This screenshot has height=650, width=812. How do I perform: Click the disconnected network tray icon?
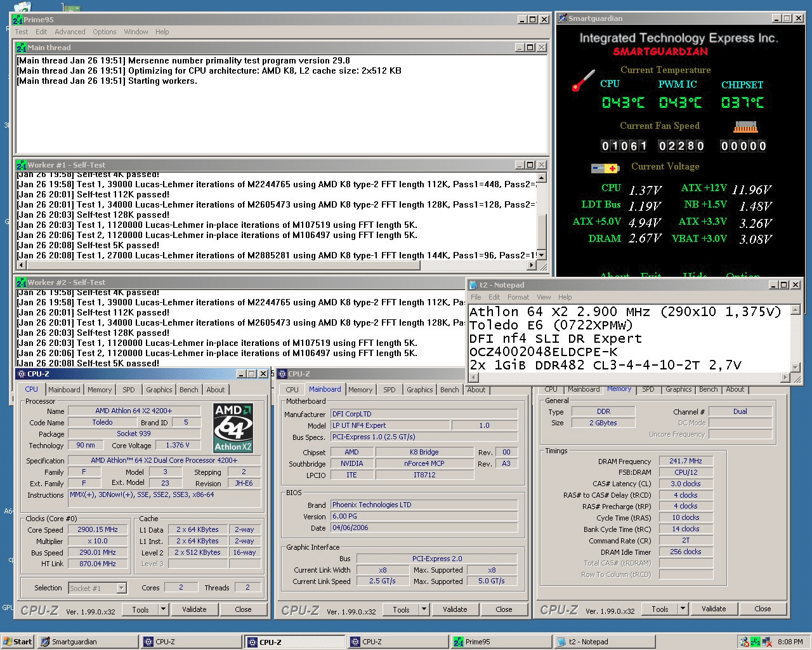pos(768,642)
